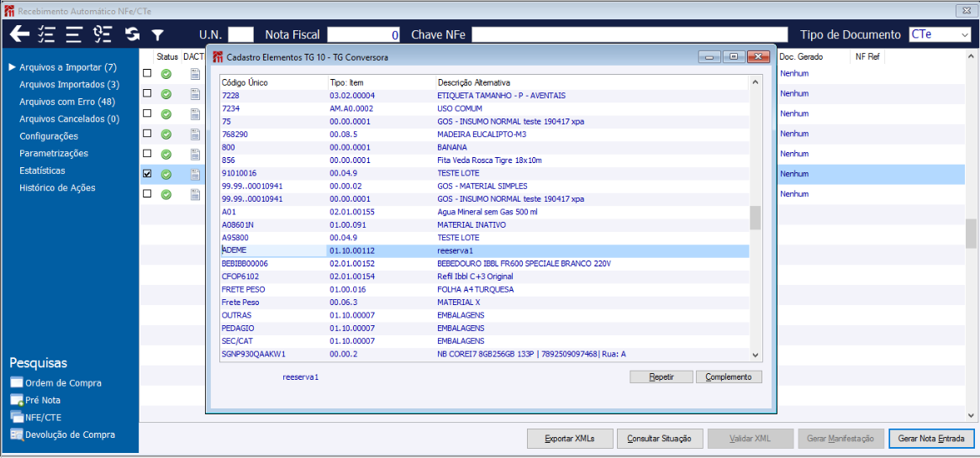Click Exportar XMLs button
This screenshot has width=980, height=458.
[569, 439]
